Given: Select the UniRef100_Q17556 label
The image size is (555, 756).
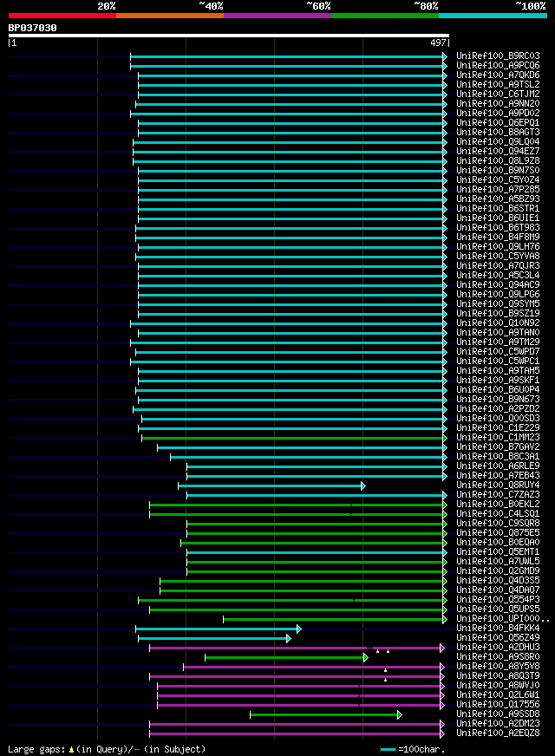Looking at the screenshot, I should (x=498, y=704).
